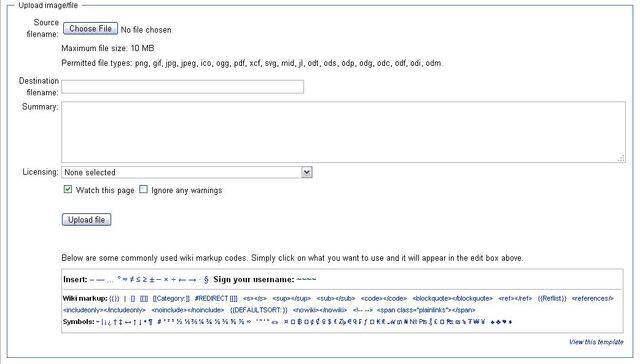Insert the [[Category:]] wiki markup

coord(171,298)
